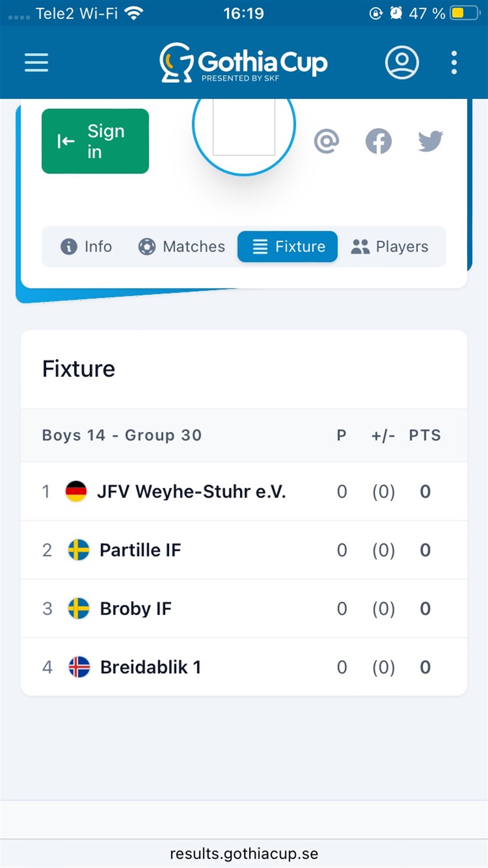Click the green Sign in button
Viewport: 488px width, 868px height.
95,141
